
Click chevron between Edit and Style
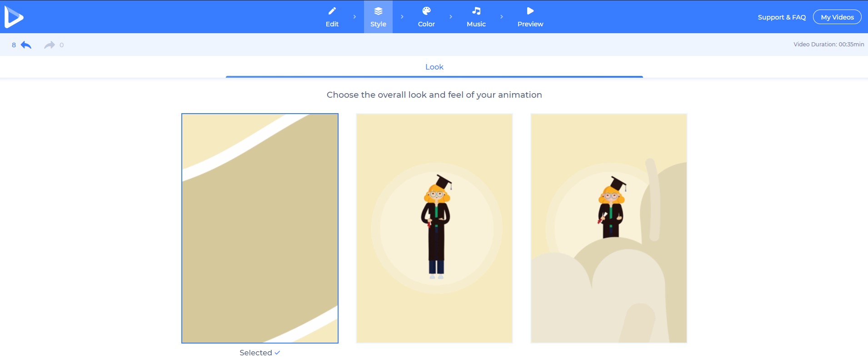tap(354, 17)
